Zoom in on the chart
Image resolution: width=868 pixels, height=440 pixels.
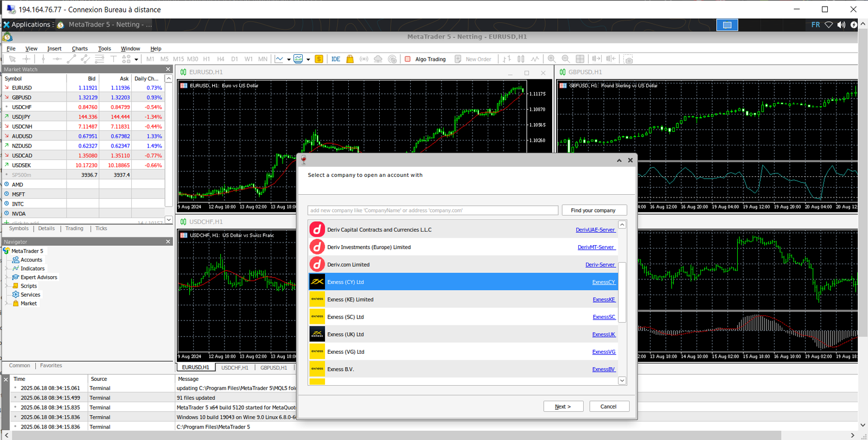tap(552, 59)
